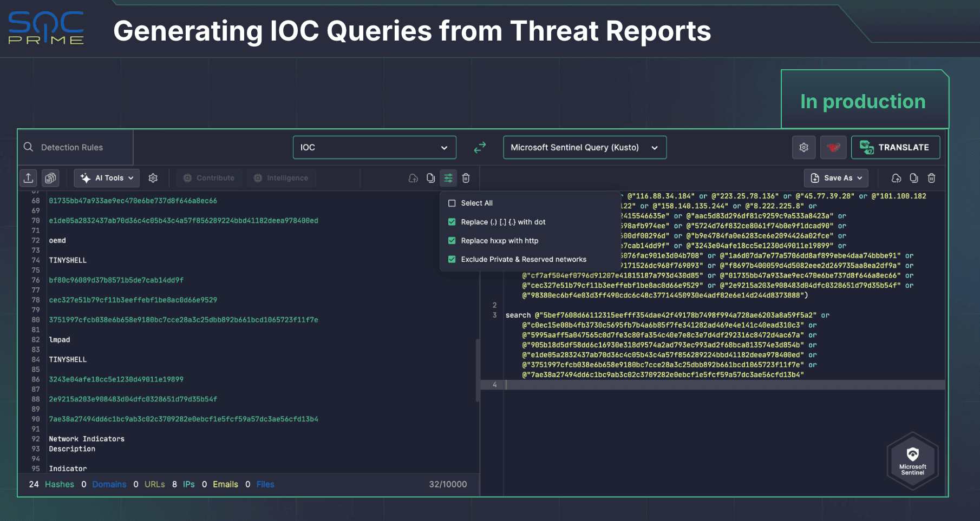Open the IOC source type dropdown
The image size is (980, 521).
click(375, 147)
